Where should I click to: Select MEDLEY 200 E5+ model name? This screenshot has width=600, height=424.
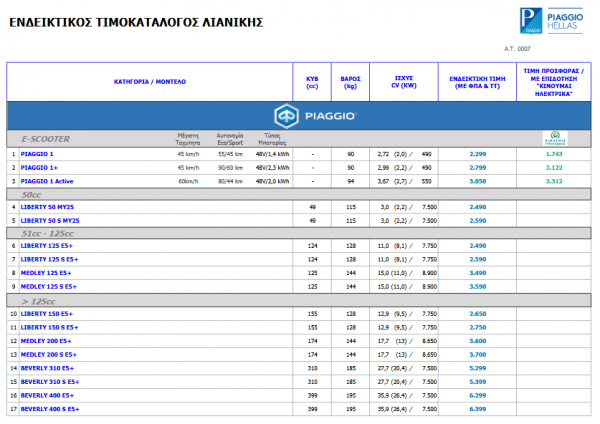click(x=46, y=341)
